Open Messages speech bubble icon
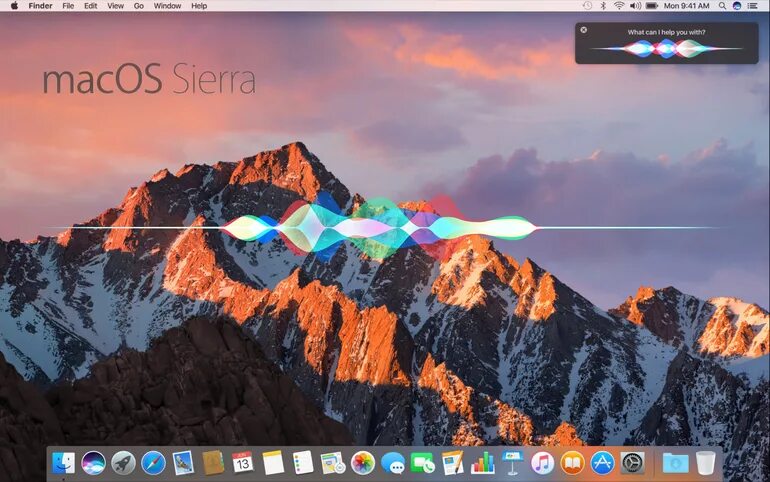This screenshot has height=482, width=770. pyautogui.click(x=393, y=463)
